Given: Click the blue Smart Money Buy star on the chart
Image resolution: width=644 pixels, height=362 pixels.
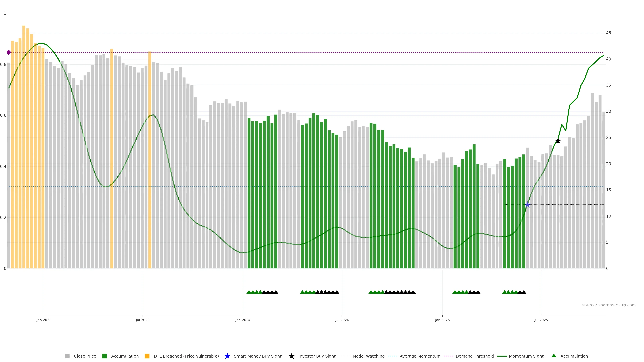Looking at the screenshot, I should pos(527,205).
